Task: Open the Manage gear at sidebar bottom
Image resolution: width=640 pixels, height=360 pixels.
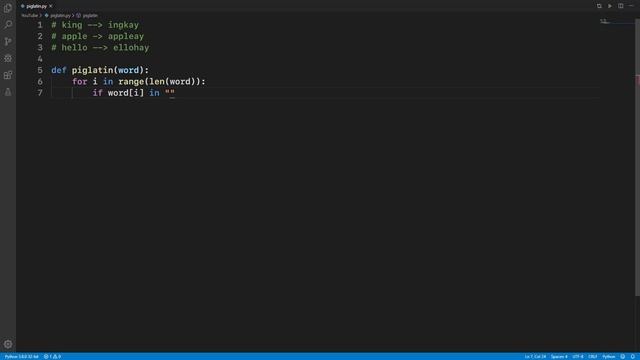Action: click(x=8, y=344)
